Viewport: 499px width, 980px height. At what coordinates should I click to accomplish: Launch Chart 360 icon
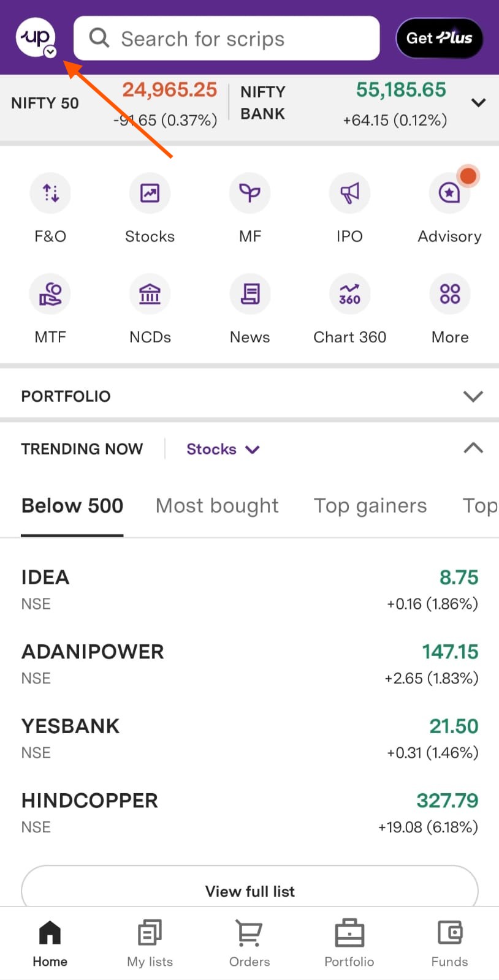pyautogui.click(x=349, y=295)
